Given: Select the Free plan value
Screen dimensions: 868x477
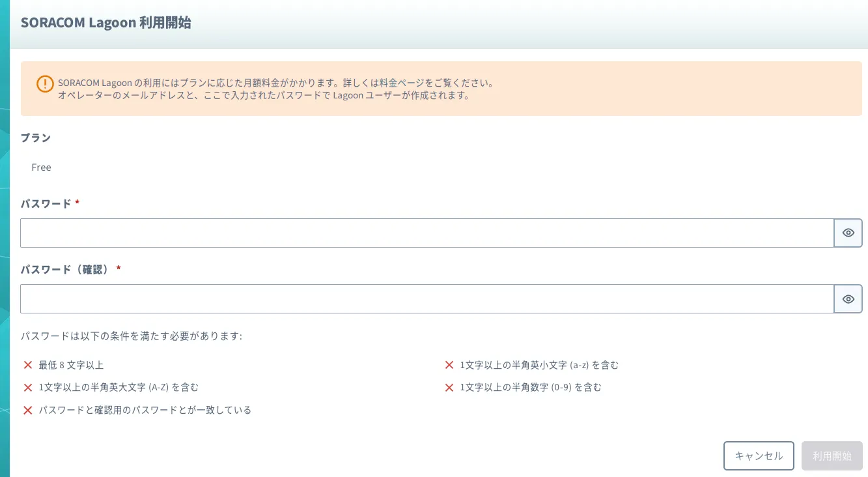Looking at the screenshot, I should click(41, 167).
